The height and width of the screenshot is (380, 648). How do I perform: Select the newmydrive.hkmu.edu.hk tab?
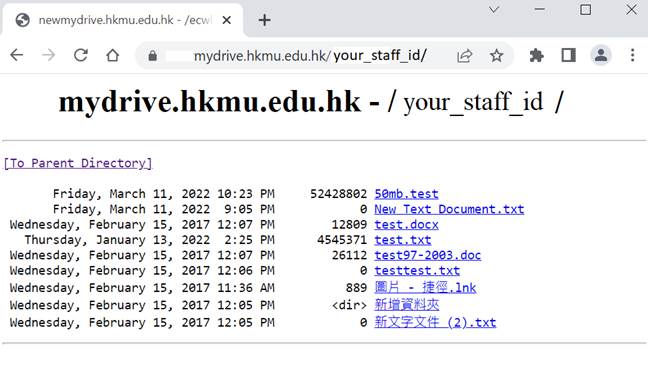click(123, 20)
